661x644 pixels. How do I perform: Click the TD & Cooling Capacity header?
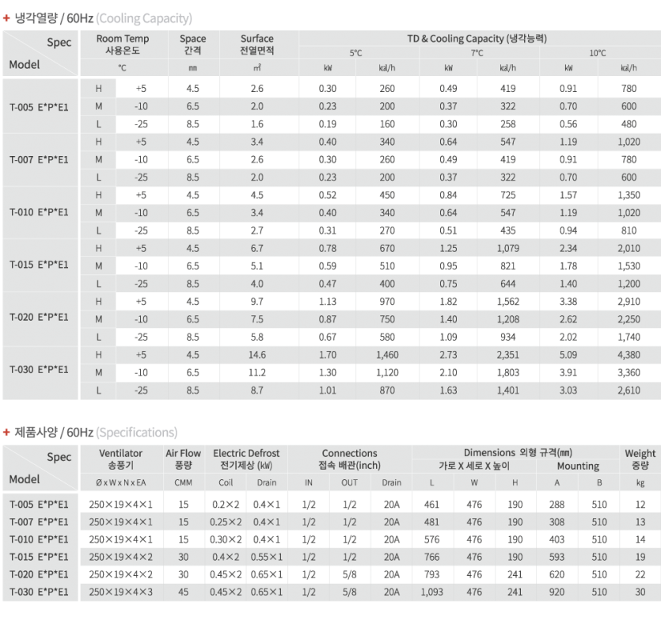click(477, 38)
